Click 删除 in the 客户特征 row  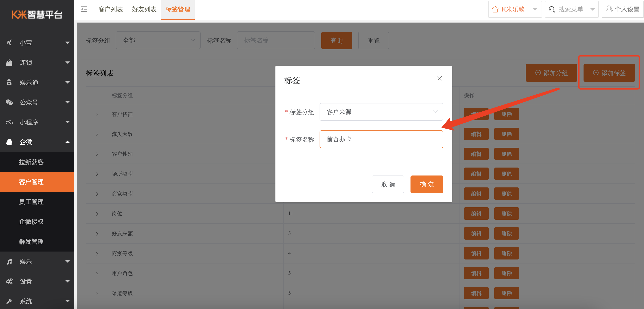pyautogui.click(x=507, y=114)
